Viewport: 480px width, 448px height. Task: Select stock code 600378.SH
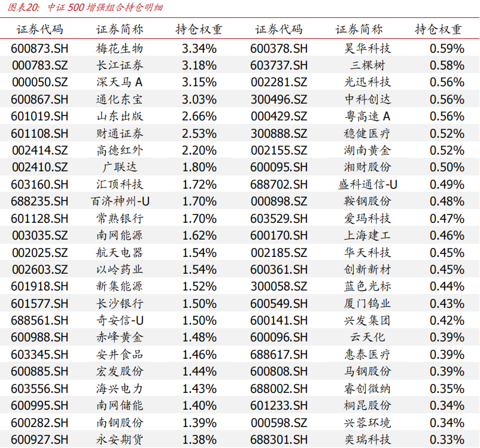point(280,49)
